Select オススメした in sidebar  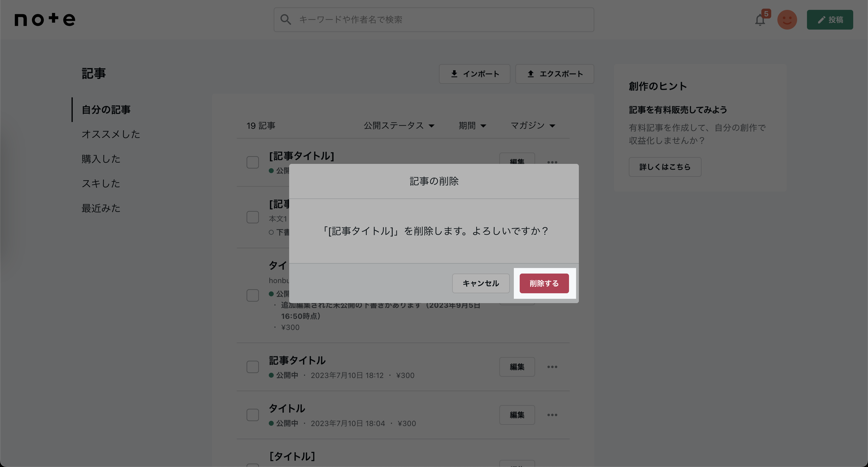111,134
